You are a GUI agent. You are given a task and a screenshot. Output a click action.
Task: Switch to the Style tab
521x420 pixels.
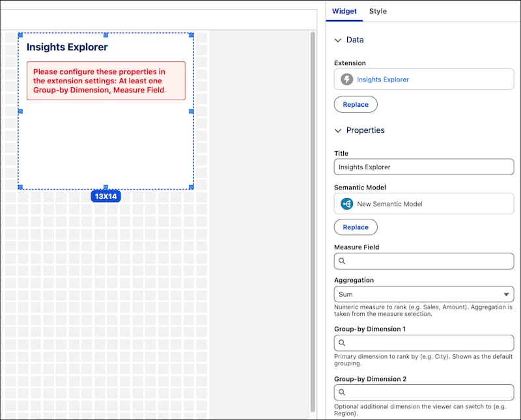378,11
